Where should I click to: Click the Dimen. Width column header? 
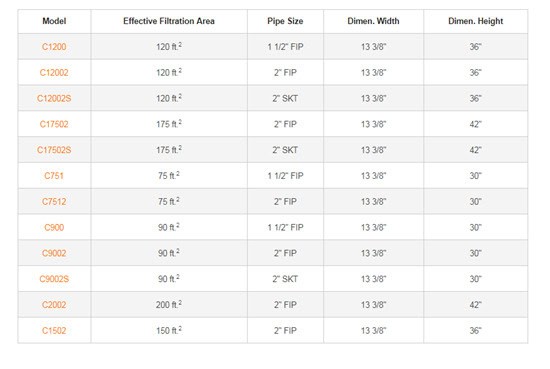tap(373, 21)
